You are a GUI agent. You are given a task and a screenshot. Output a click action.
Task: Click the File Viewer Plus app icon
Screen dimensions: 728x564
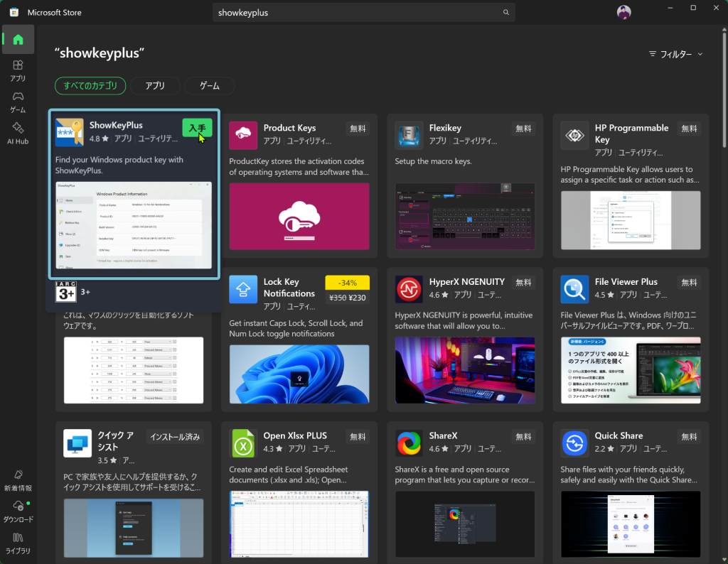[x=574, y=289]
